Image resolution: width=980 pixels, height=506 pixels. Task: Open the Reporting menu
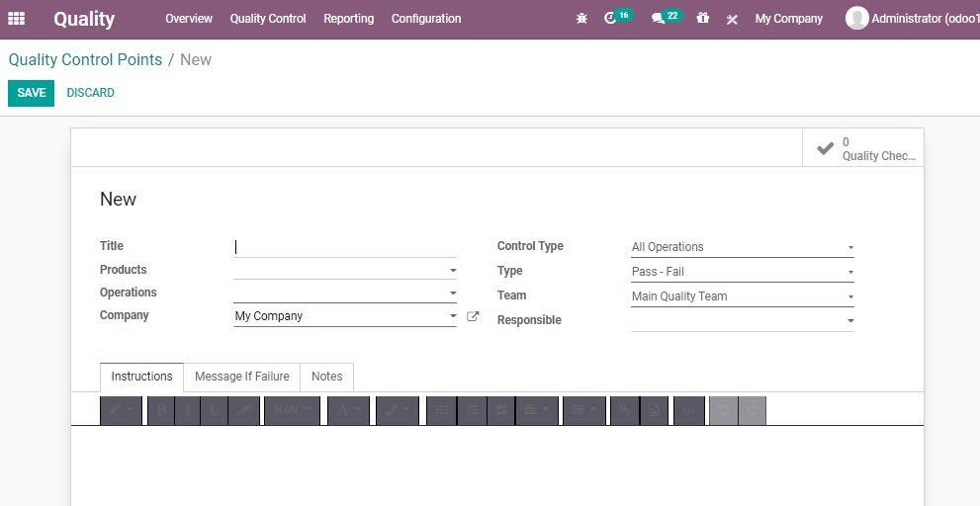click(349, 19)
